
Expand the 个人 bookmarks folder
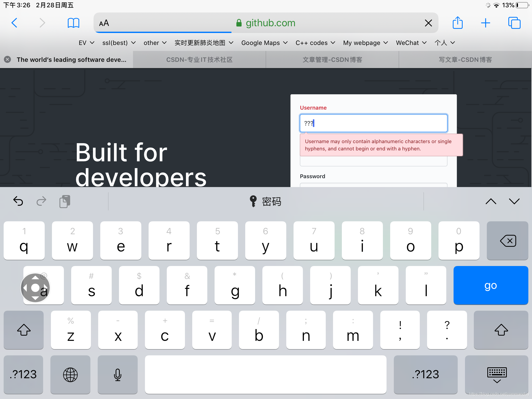pyautogui.click(x=445, y=43)
